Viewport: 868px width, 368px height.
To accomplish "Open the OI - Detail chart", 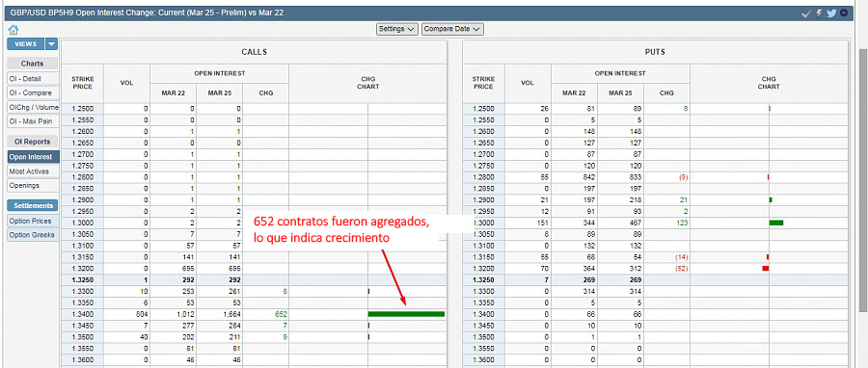I will [33, 79].
